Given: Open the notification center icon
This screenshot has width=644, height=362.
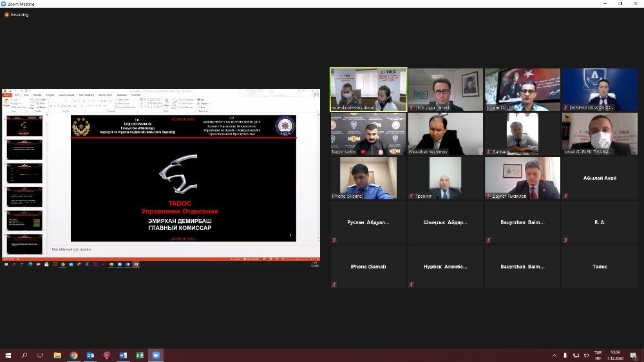Looking at the screenshot, I should [x=633, y=355].
